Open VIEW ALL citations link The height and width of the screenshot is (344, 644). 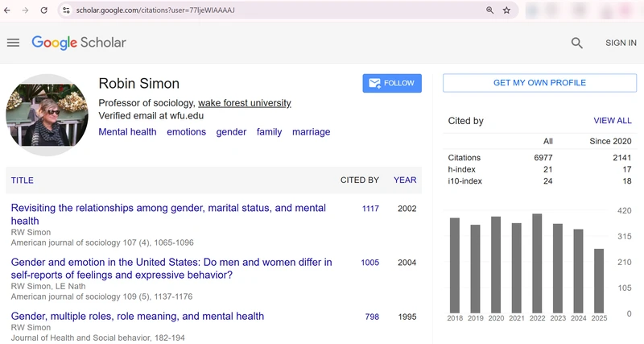click(612, 120)
